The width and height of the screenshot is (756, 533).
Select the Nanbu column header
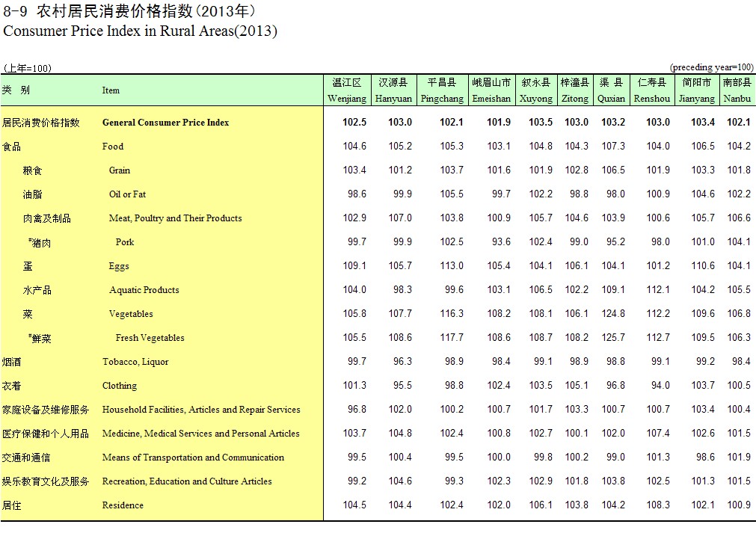pyautogui.click(x=737, y=90)
